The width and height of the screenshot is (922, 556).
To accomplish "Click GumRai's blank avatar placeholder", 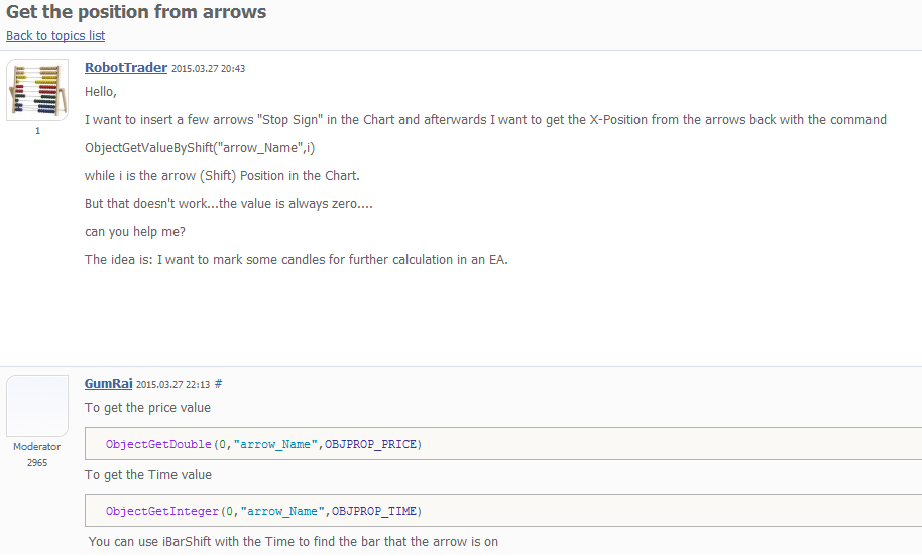I will click(x=37, y=406).
